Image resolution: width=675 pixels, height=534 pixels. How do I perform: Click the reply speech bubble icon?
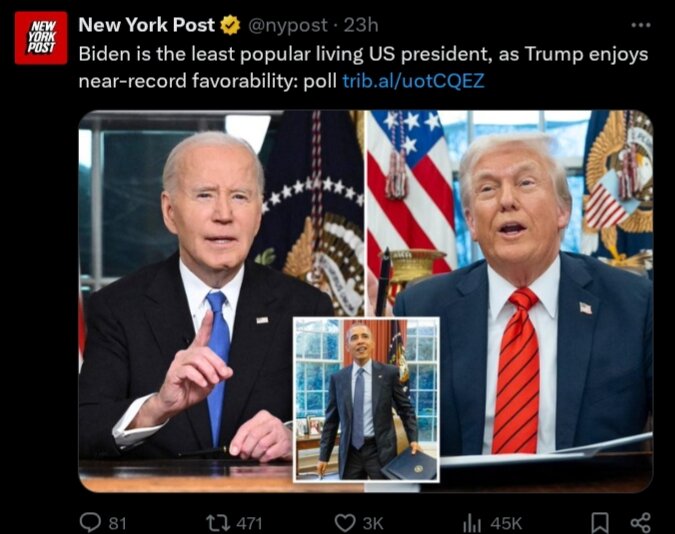coord(90,522)
